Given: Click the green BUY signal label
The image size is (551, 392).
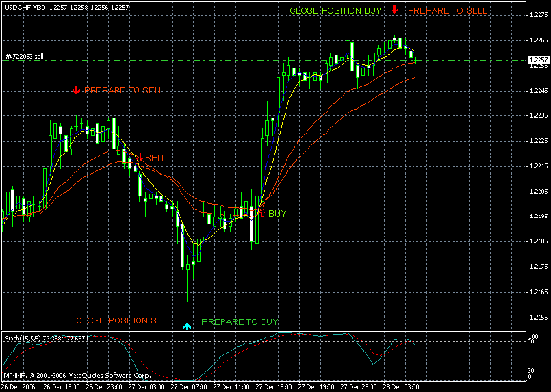Looking at the screenshot, I should pos(277,213).
